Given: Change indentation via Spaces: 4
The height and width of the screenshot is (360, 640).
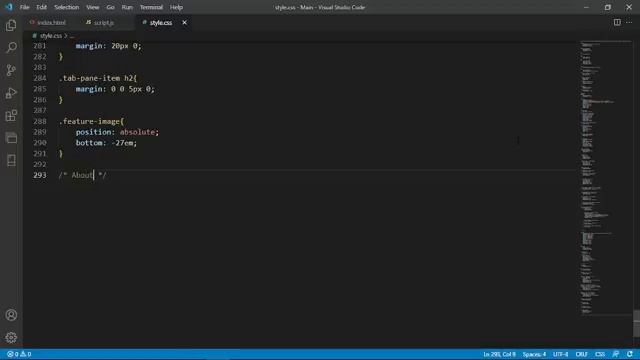Looking at the screenshot, I should [534, 354].
